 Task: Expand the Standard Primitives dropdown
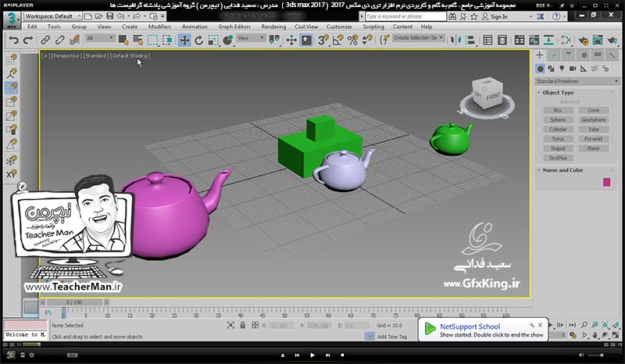(x=577, y=81)
